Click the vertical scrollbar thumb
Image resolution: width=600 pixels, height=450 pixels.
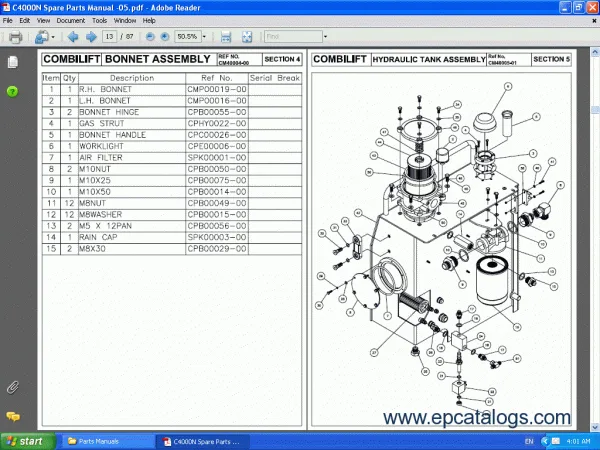click(x=595, y=109)
